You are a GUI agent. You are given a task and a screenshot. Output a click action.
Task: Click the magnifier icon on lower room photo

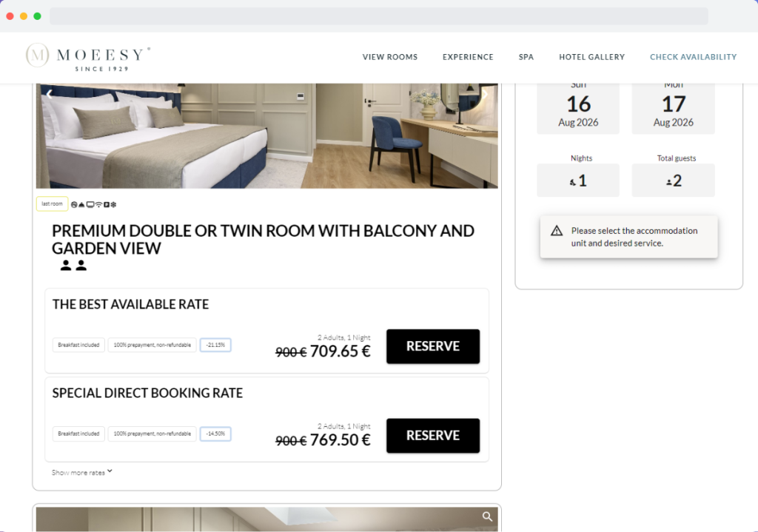487,516
